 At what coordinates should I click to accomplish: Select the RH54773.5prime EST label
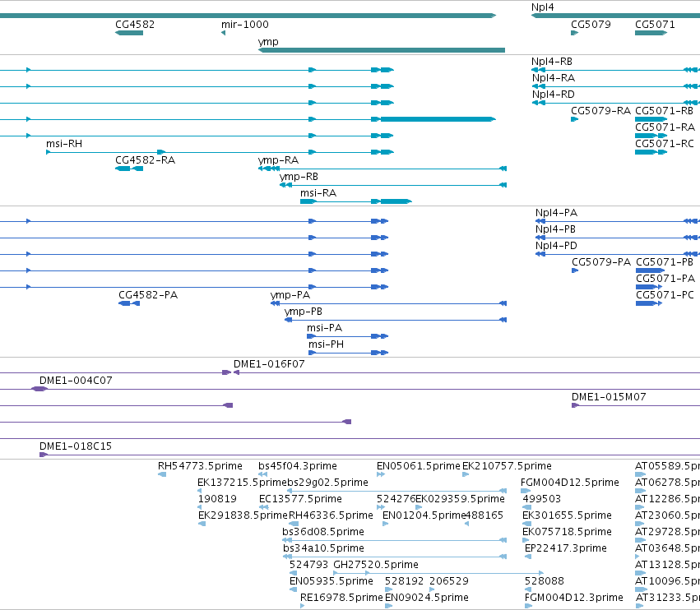(x=200, y=466)
